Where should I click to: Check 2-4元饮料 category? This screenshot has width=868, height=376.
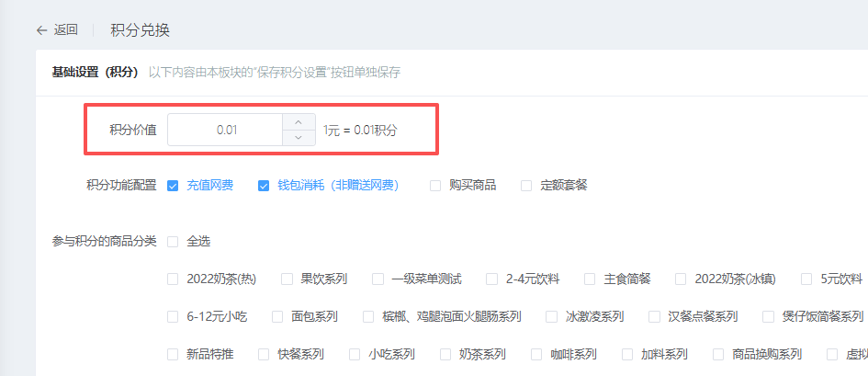coord(491,279)
